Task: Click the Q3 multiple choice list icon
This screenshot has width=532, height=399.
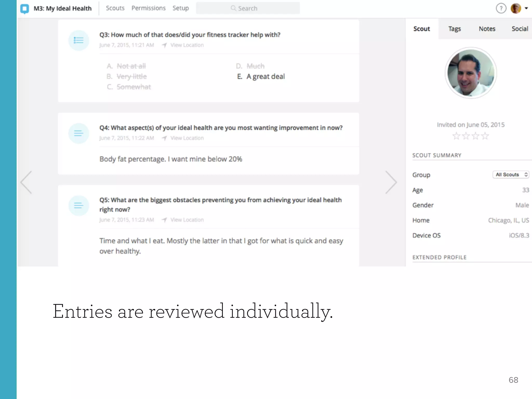Action: pos(79,40)
